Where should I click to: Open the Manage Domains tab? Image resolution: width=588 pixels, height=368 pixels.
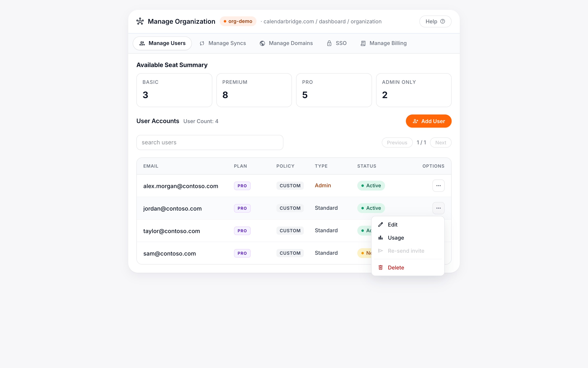pyautogui.click(x=286, y=43)
